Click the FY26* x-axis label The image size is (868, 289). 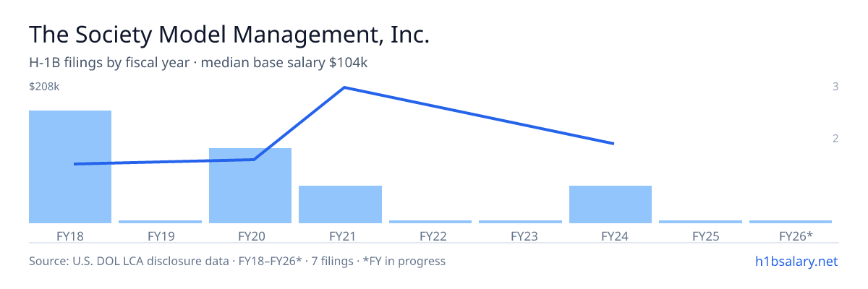(796, 236)
